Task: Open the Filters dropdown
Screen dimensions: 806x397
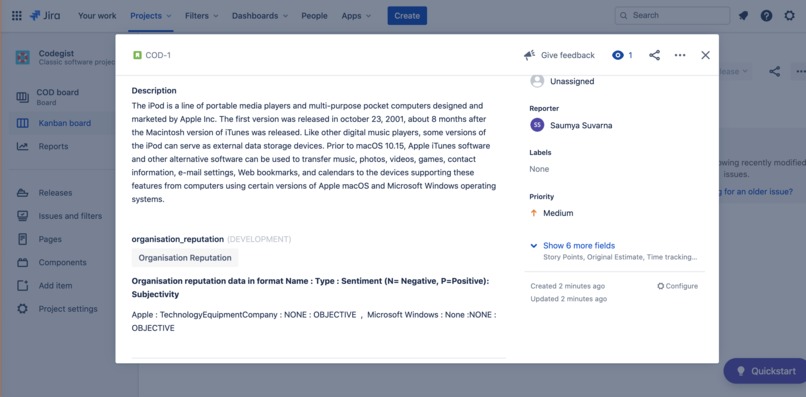Action: (x=202, y=15)
